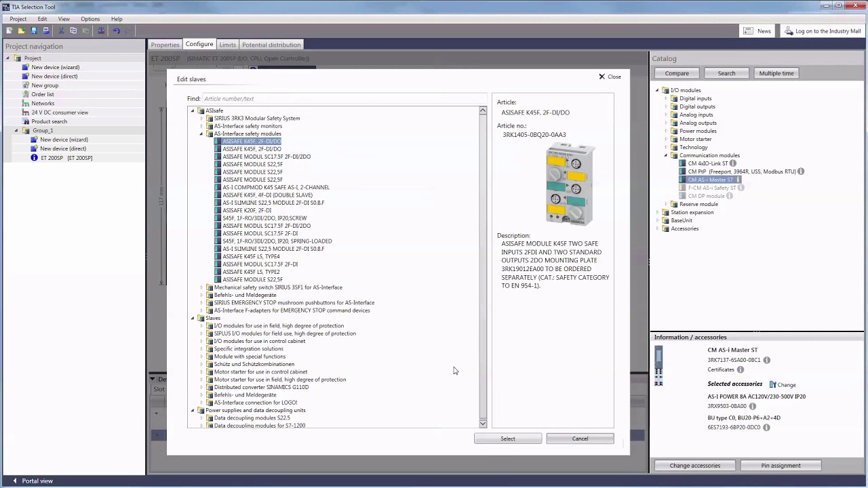Image resolution: width=868 pixels, height=488 pixels.
Task: Click the Change accessories button
Action: point(695,466)
